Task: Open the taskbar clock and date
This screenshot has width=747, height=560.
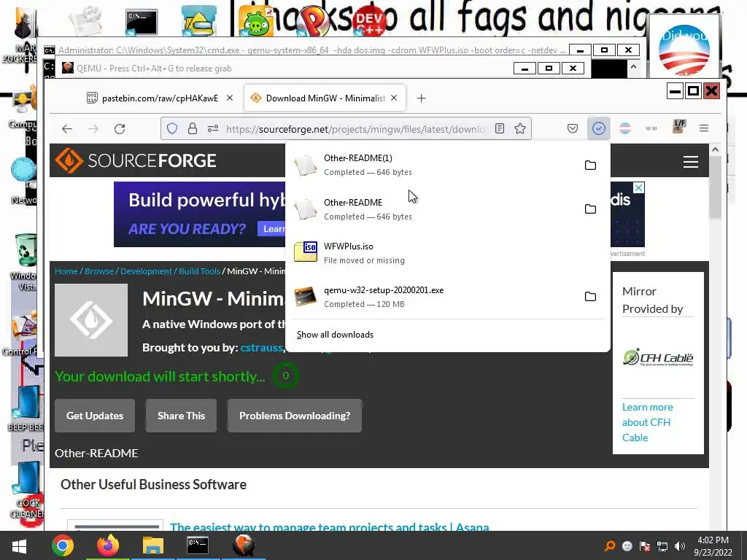Action: click(x=713, y=546)
